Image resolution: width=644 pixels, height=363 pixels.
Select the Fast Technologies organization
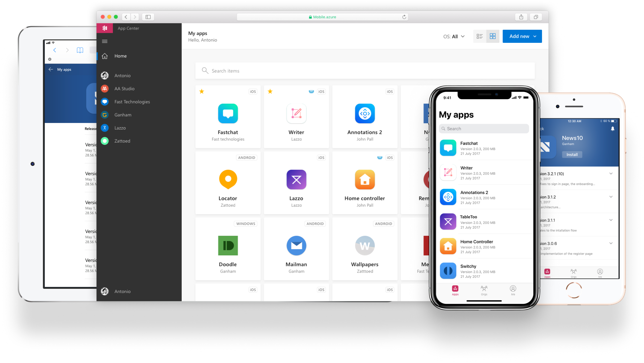click(132, 101)
